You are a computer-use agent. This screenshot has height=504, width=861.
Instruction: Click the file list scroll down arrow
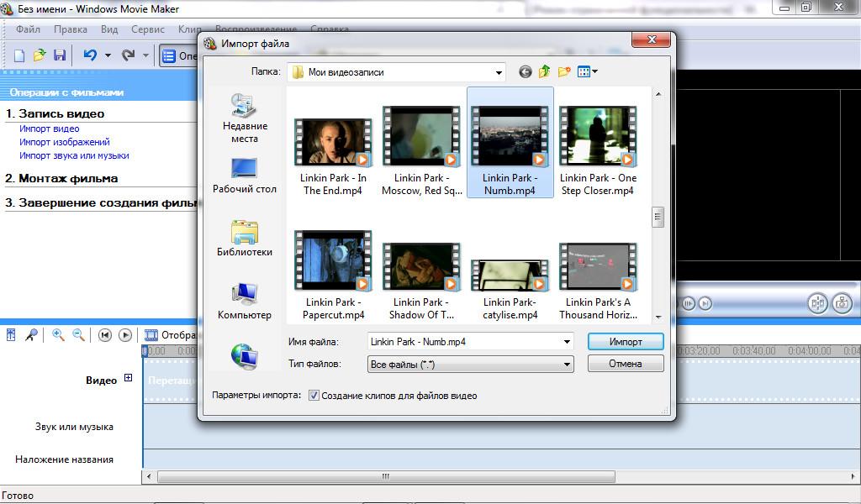click(658, 318)
